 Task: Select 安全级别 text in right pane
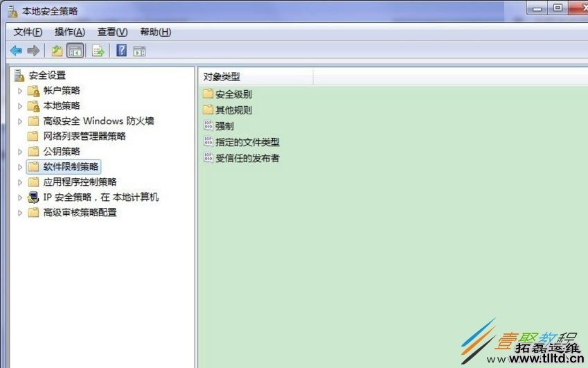tap(233, 94)
